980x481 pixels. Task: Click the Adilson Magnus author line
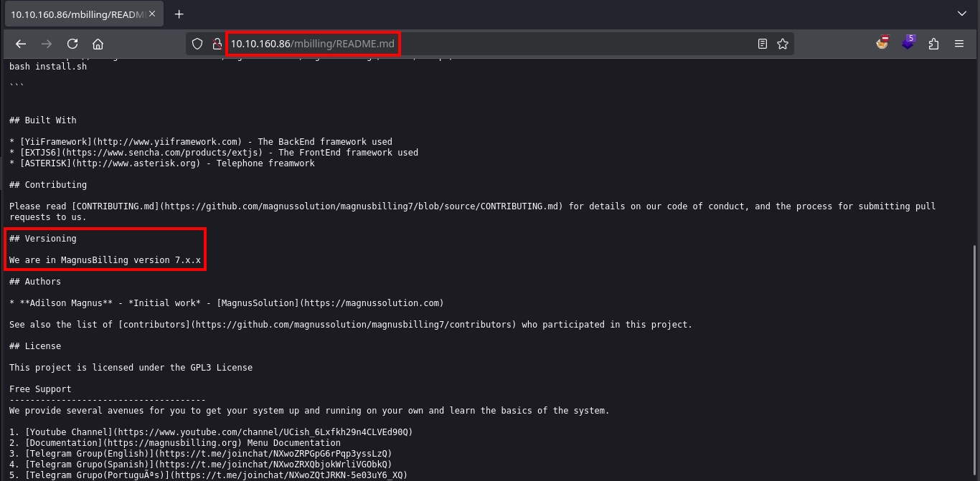pos(227,303)
